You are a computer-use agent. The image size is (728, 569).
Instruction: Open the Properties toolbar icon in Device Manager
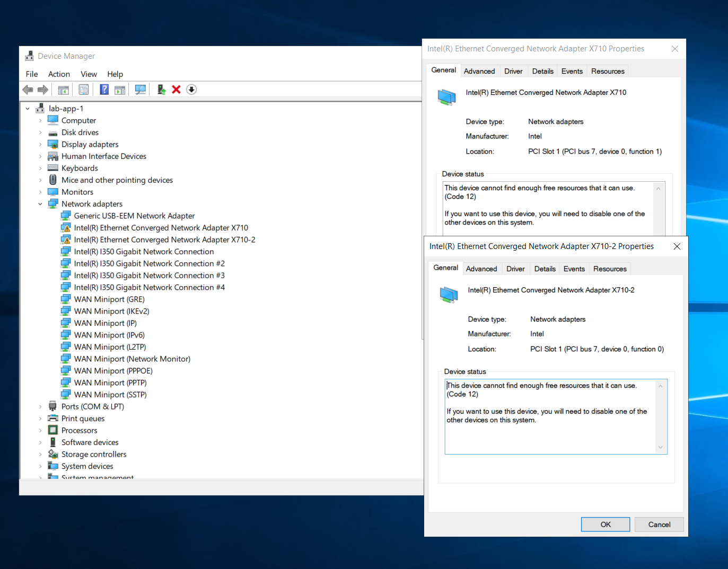click(x=84, y=90)
